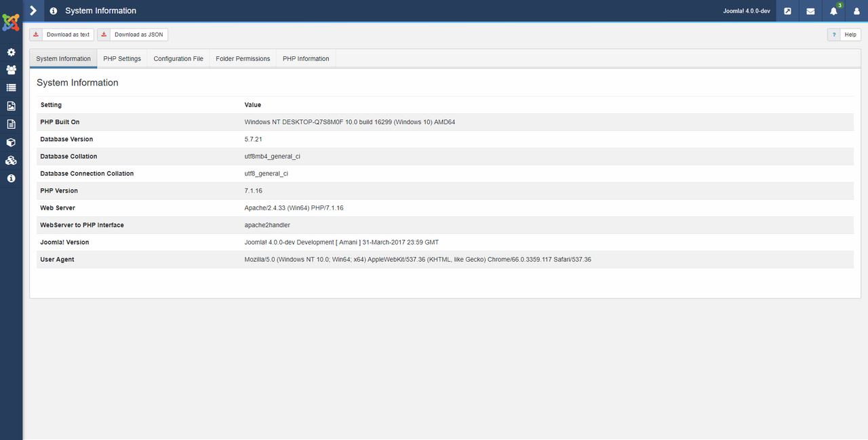Click the download icon beside Download as text
Image resolution: width=868 pixels, height=440 pixels.
36,35
